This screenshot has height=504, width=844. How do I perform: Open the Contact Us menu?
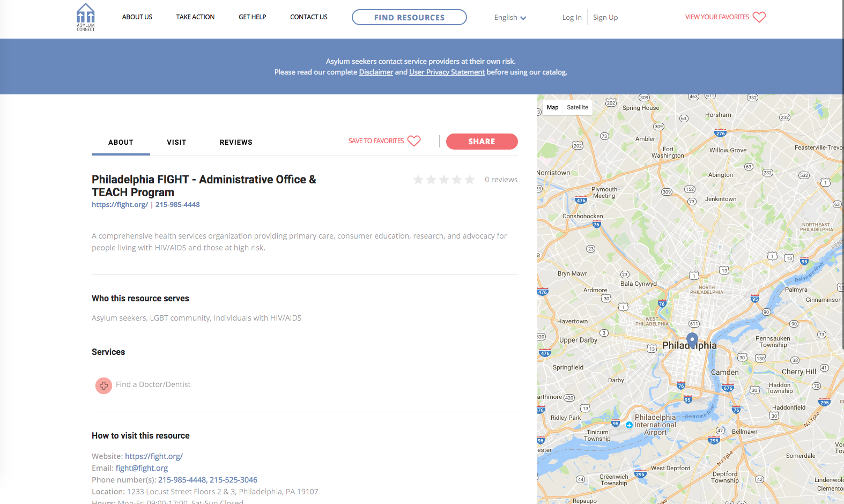[309, 17]
